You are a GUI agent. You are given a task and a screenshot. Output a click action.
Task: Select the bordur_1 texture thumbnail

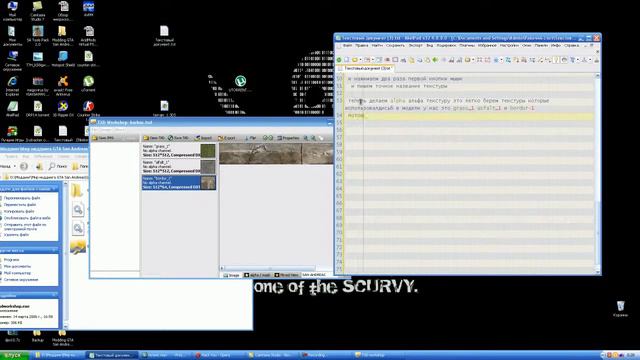[208, 182]
